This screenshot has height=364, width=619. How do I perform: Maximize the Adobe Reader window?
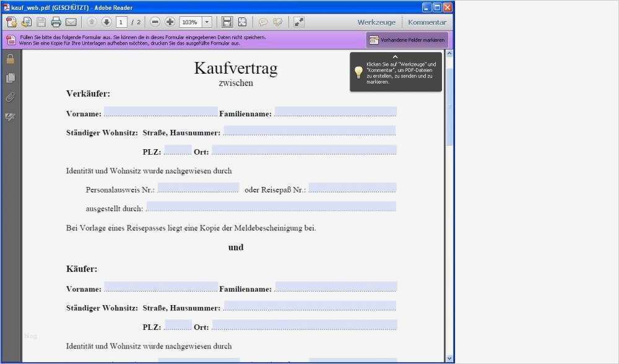coord(437,7)
